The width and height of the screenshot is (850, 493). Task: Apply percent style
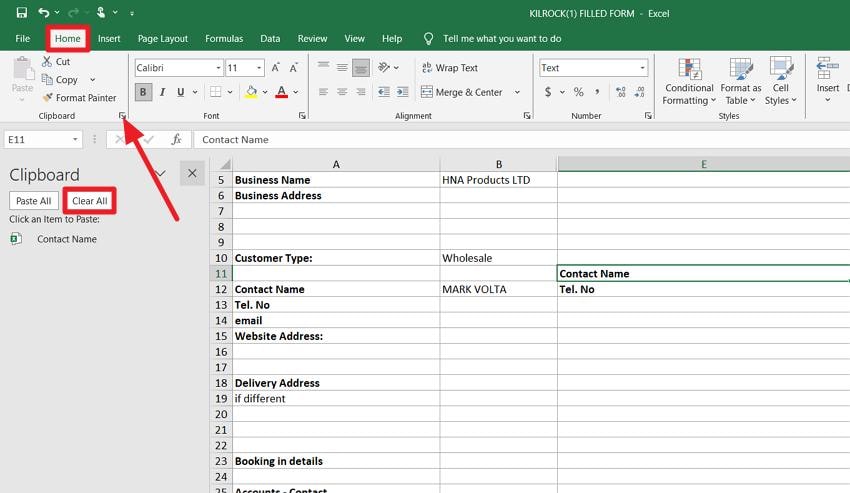coord(578,92)
